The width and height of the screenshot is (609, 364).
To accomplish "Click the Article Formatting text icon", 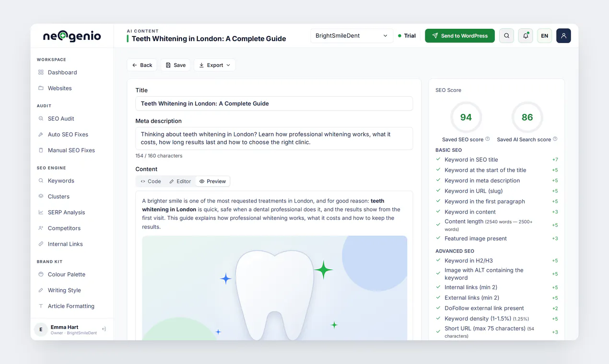I will pyautogui.click(x=41, y=306).
